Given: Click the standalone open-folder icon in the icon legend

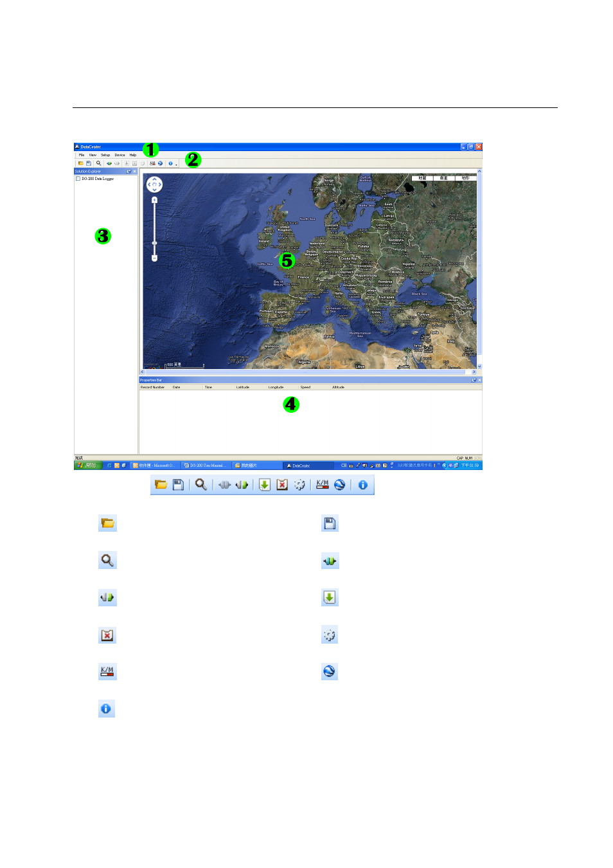Looking at the screenshot, I should pos(107,523).
